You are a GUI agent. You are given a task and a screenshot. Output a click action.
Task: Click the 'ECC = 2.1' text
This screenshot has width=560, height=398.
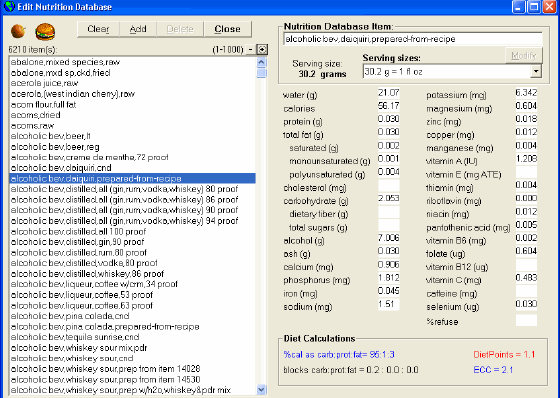tap(493, 370)
